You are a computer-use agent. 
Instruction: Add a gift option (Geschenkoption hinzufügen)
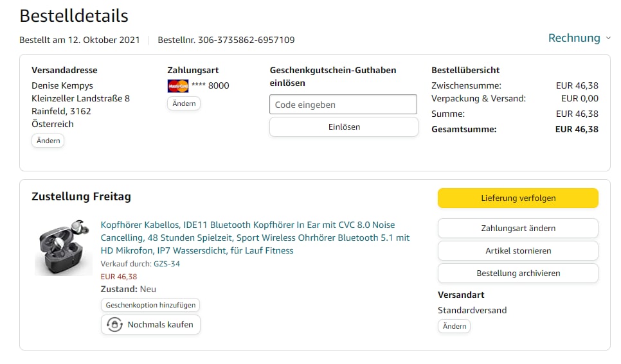[150, 305]
